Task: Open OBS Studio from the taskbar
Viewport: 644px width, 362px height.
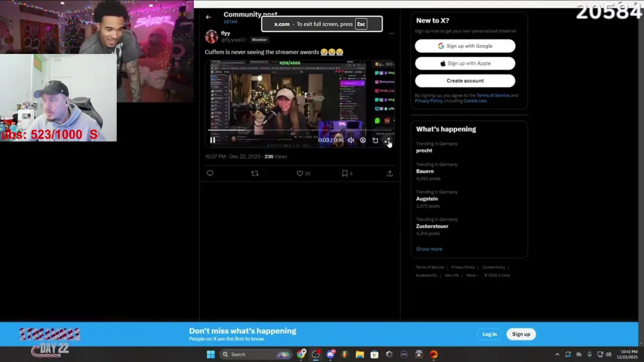Action: (315, 354)
